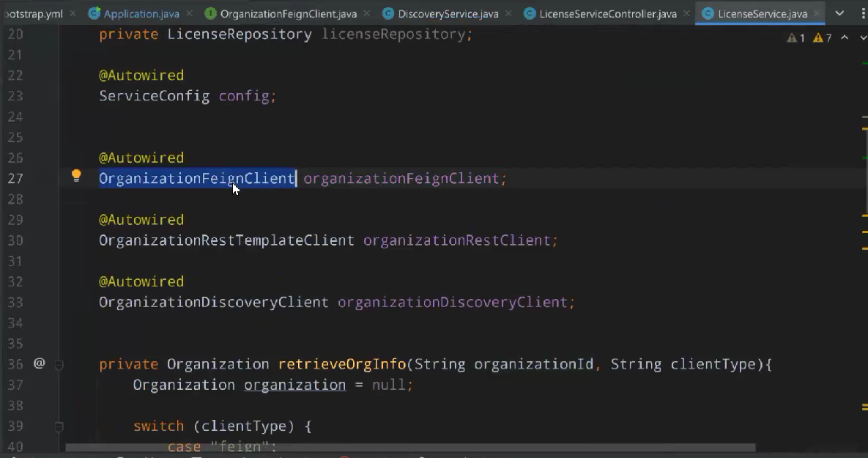Screen dimensions: 868x458
Task: Click the underlined organization variable on line 37
Action: point(294,385)
